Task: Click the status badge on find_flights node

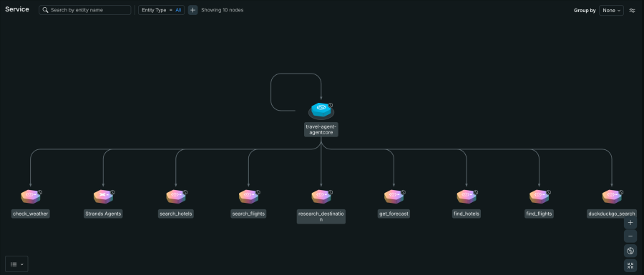Action: [x=549, y=192]
